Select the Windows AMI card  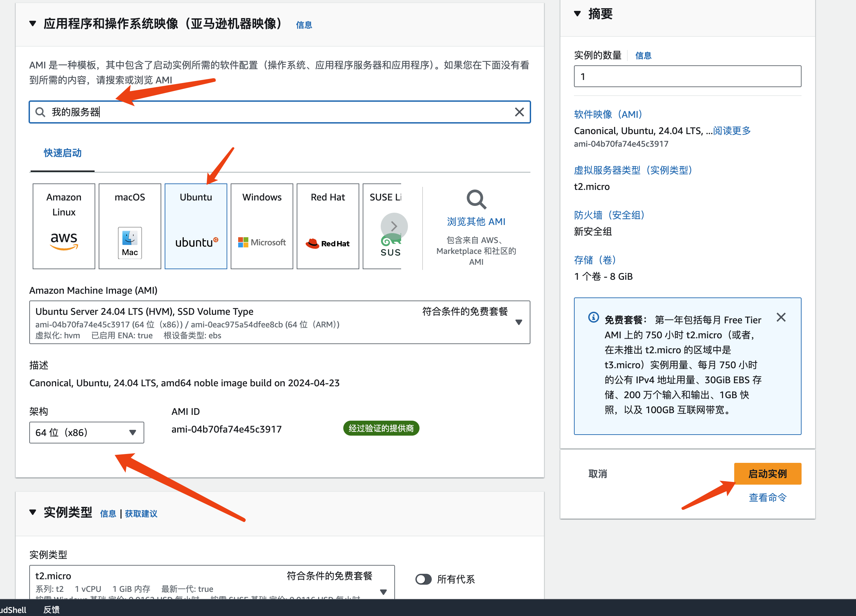(262, 226)
